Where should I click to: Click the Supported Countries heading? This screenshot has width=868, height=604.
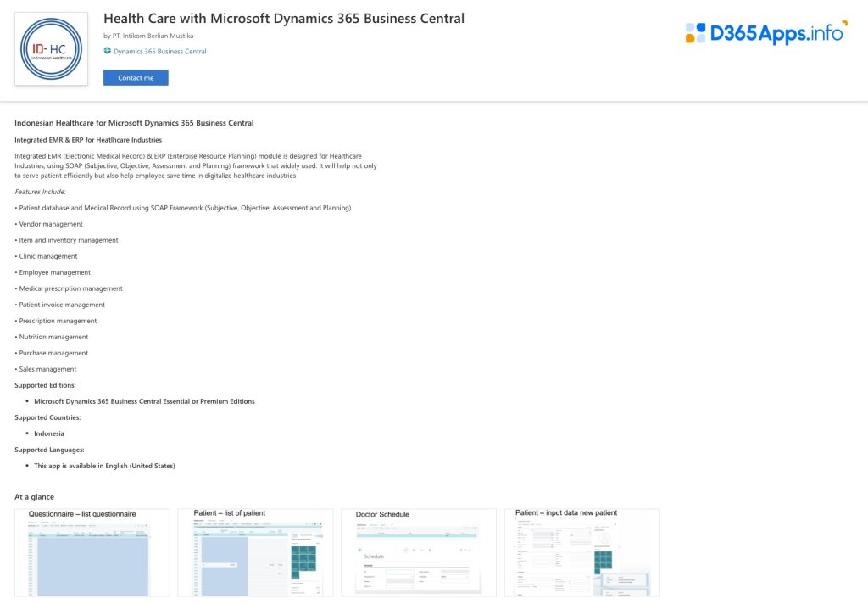tap(47, 417)
